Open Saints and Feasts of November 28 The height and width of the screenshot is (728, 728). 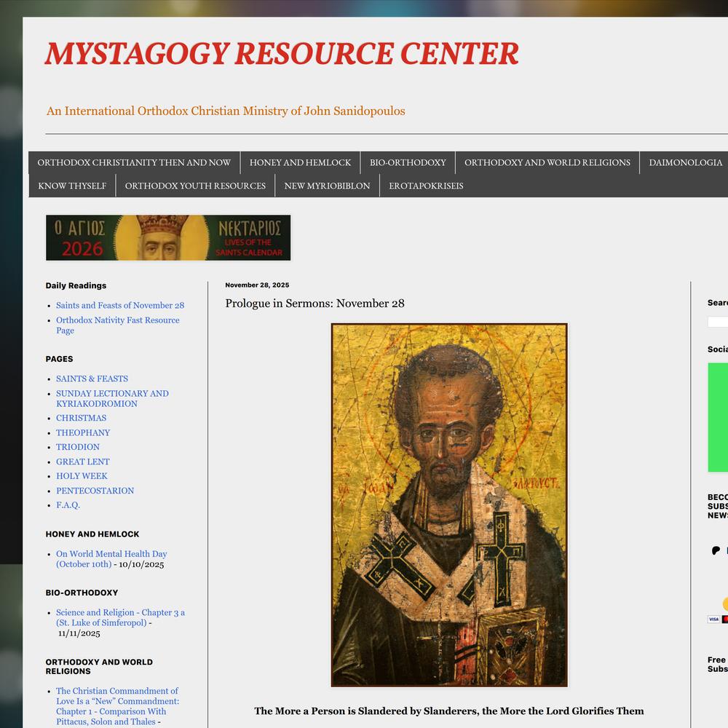point(120,306)
